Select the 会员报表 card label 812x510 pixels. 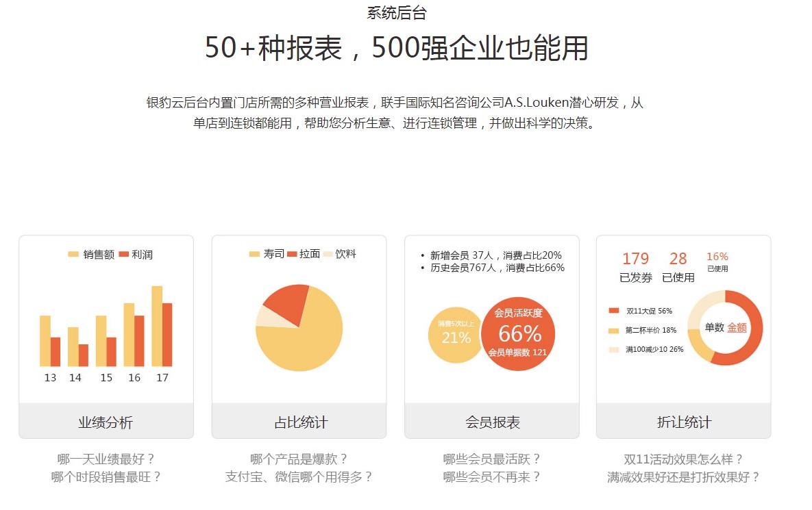[491, 422]
